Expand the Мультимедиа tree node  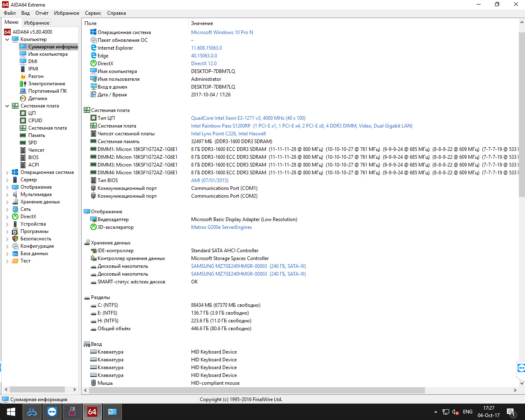point(7,194)
